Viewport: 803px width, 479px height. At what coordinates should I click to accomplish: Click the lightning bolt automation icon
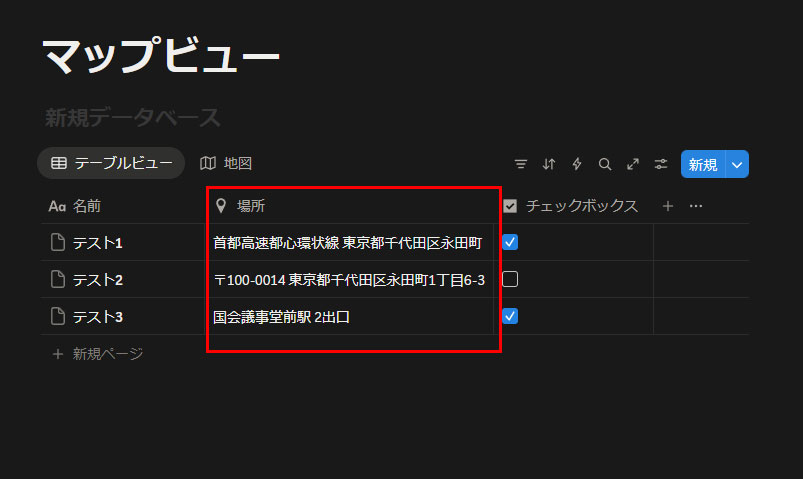(576, 164)
